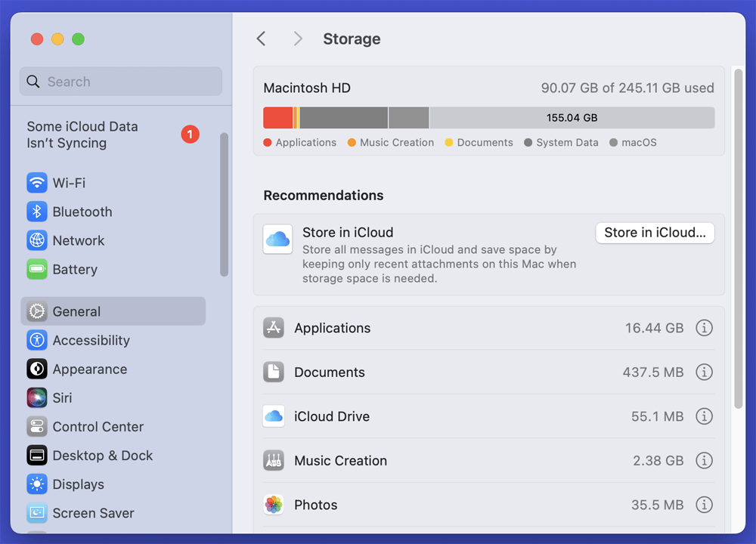Open Screen Saver settings
The height and width of the screenshot is (544, 756).
click(36, 513)
